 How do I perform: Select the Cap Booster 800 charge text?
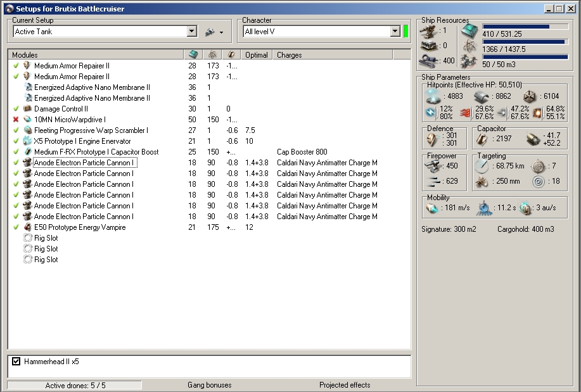pyautogui.click(x=302, y=152)
